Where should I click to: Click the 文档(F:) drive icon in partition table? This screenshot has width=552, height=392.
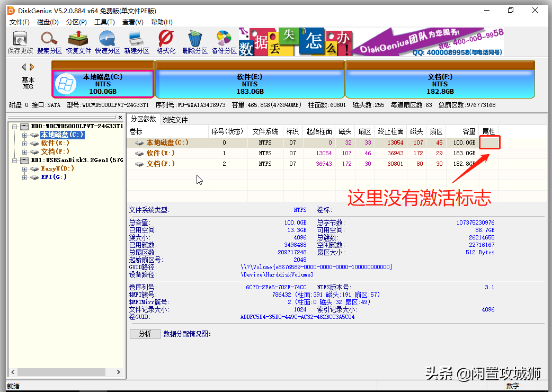click(139, 164)
